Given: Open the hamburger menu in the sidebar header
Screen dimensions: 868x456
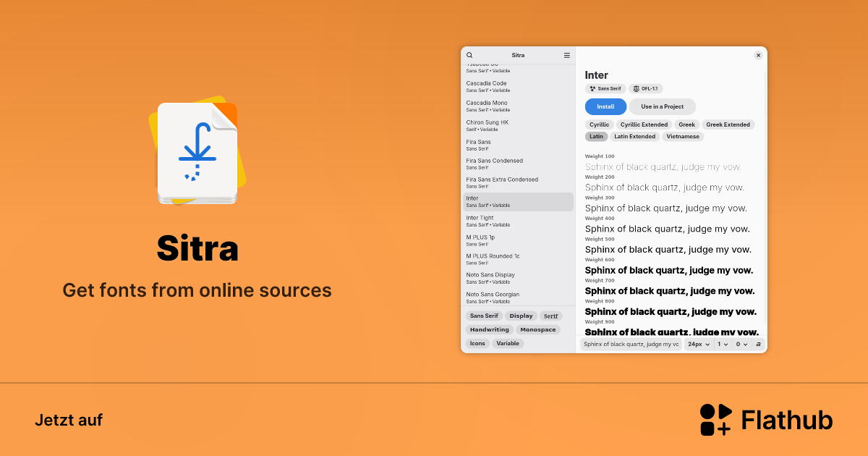Looking at the screenshot, I should pos(567,55).
